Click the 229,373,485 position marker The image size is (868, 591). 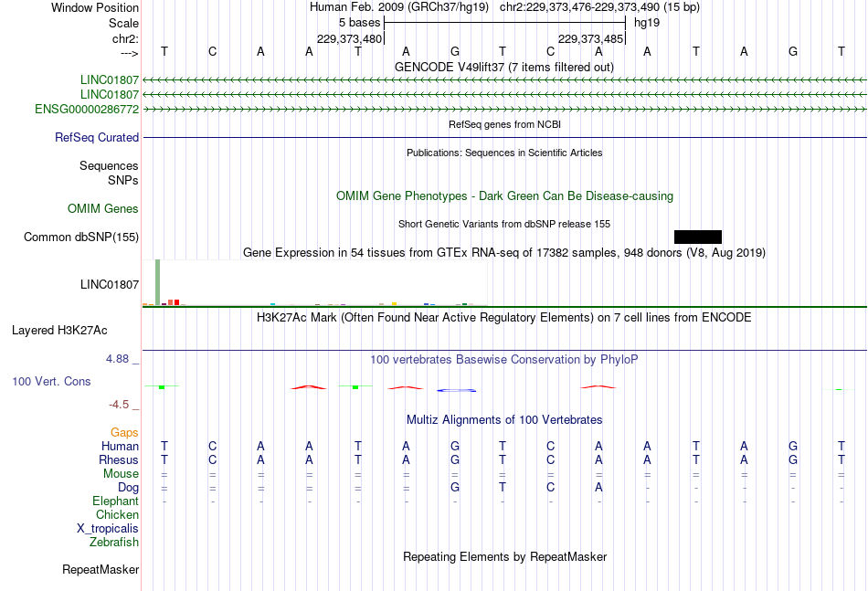590,38
